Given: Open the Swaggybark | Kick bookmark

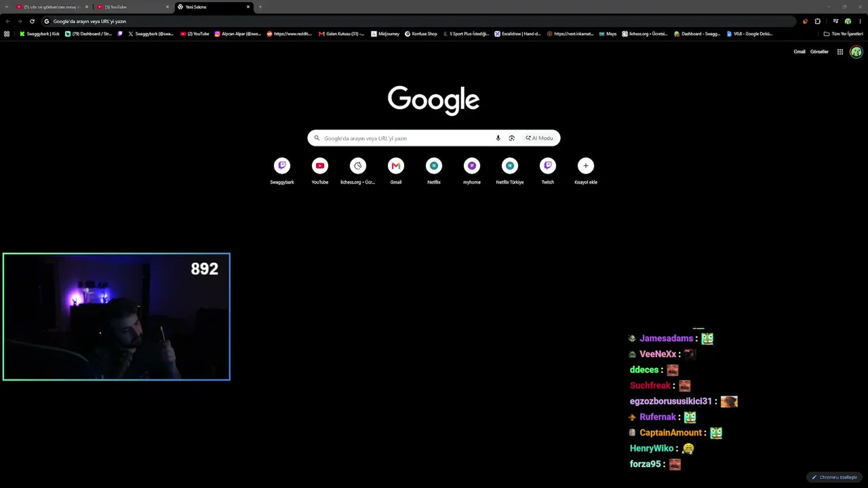Looking at the screenshot, I should coord(39,33).
